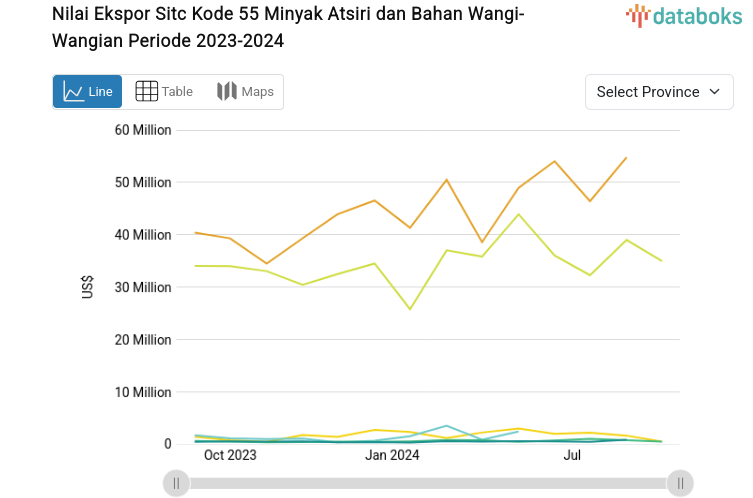This screenshot has height=498, width=753.
Task: Click the time range scrollbar track
Action: pos(428,484)
